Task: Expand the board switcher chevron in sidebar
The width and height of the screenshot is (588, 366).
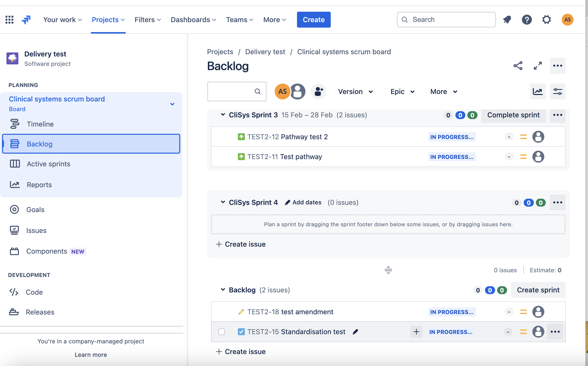Action: [x=172, y=104]
